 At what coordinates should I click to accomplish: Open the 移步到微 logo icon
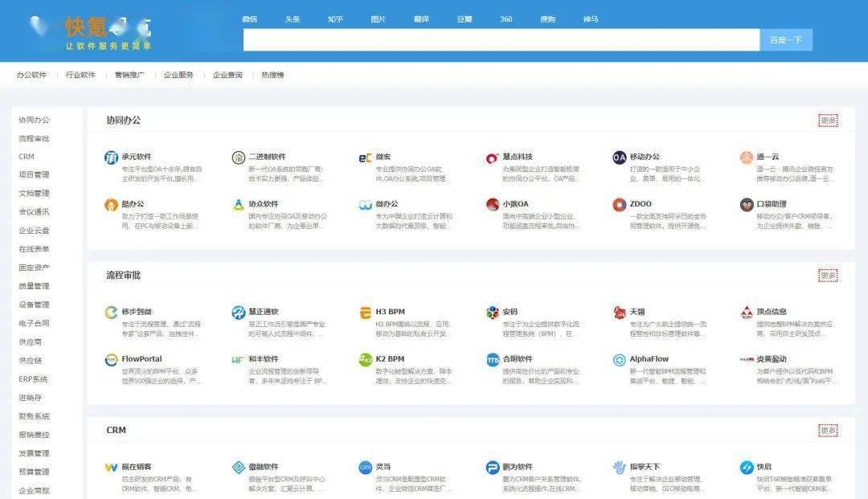(x=111, y=313)
